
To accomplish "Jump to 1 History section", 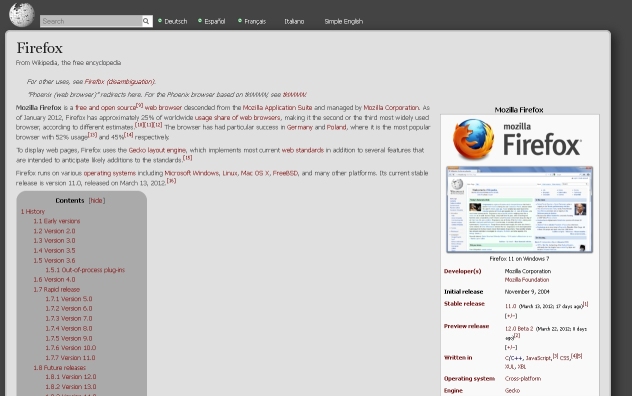I will pyautogui.click(x=33, y=211).
